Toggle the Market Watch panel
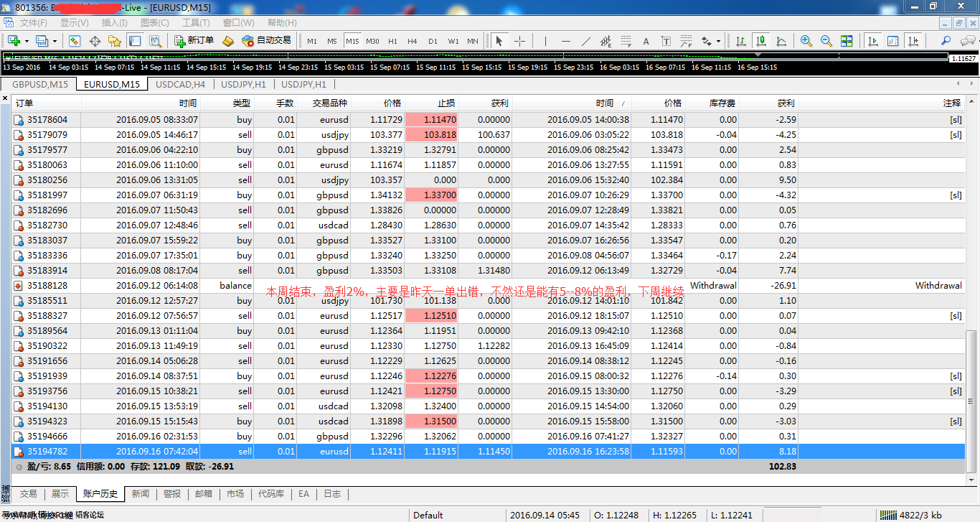The height and width of the screenshot is (522, 980). (x=75, y=41)
